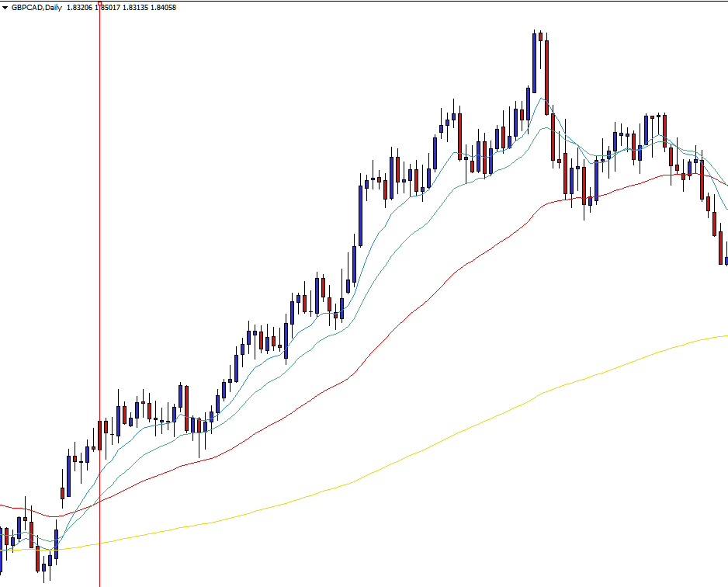
Task: Click the square handle atop the red vertical line
Action: tap(99, 3)
